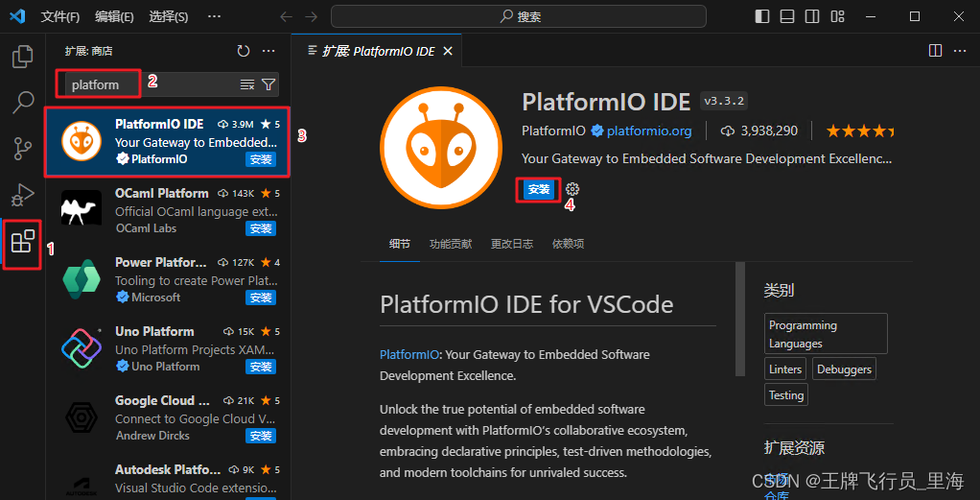The width and height of the screenshot is (980, 500).
Task: Click the Uno Platform logo
Action: pyautogui.click(x=82, y=348)
